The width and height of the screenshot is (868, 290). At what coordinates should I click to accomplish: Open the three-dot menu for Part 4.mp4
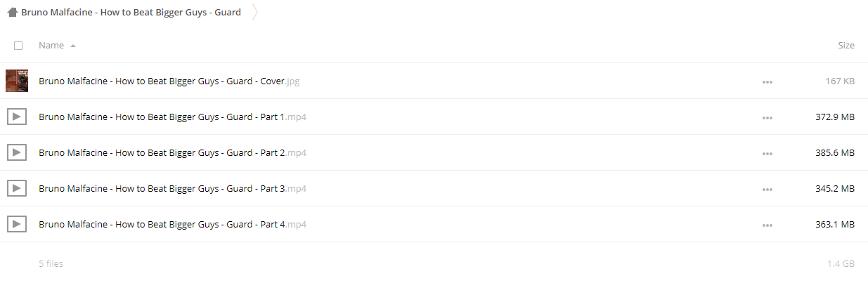767,225
